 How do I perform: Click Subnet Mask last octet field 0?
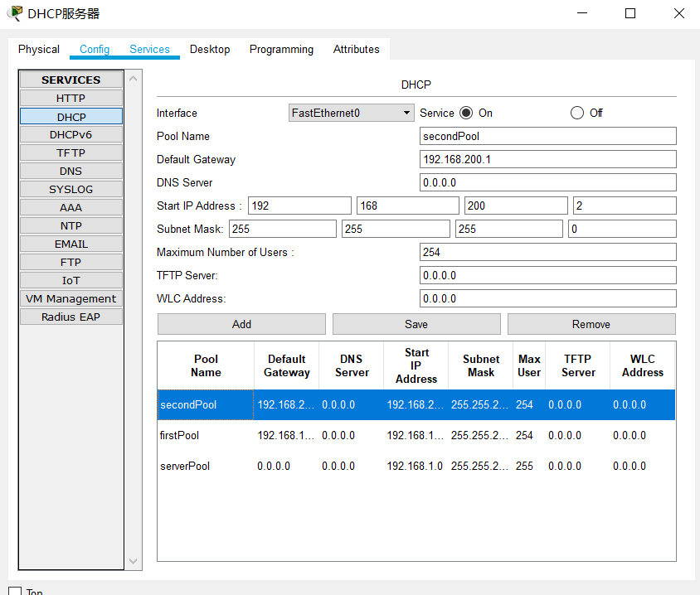[x=622, y=229]
